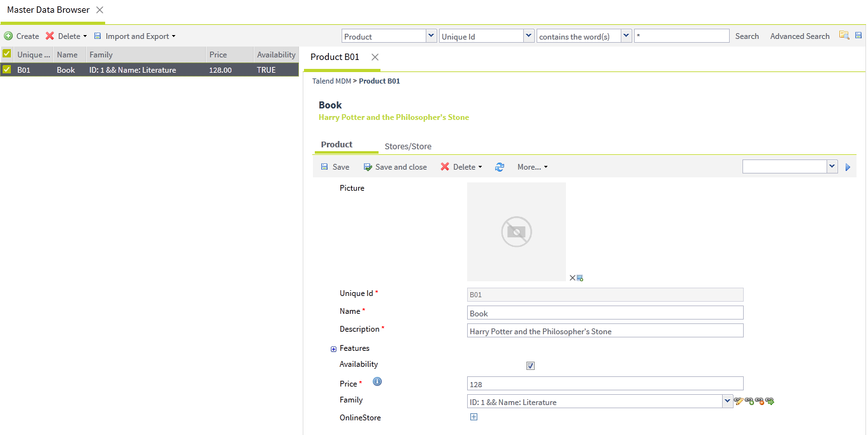Open the Family dropdown list
Screen dimensions: 868x435
click(x=727, y=401)
